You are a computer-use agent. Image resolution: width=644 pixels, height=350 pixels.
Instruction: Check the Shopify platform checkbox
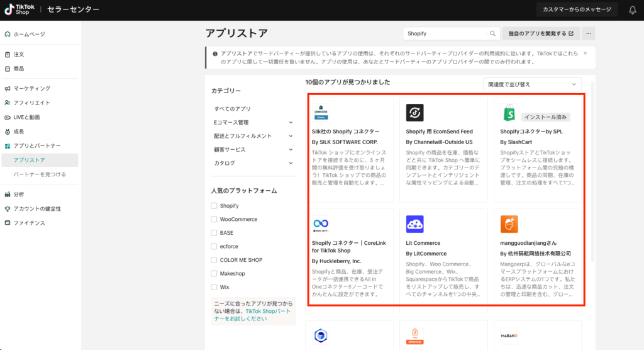pos(214,206)
